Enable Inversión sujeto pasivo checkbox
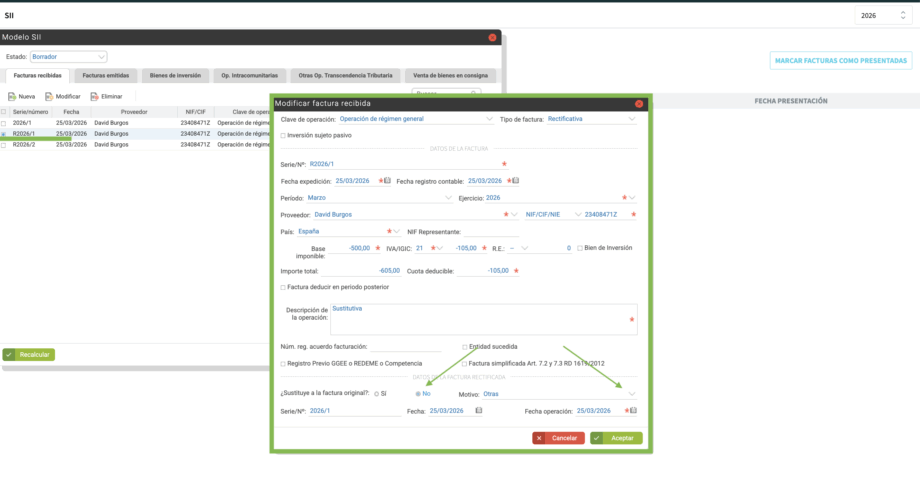Image resolution: width=920 pixels, height=477 pixels. click(x=284, y=135)
